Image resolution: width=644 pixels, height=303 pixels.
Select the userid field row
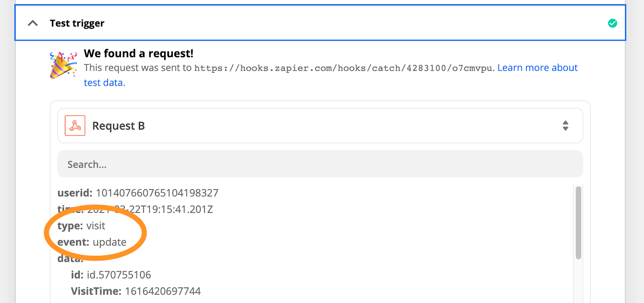pos(138,193)
